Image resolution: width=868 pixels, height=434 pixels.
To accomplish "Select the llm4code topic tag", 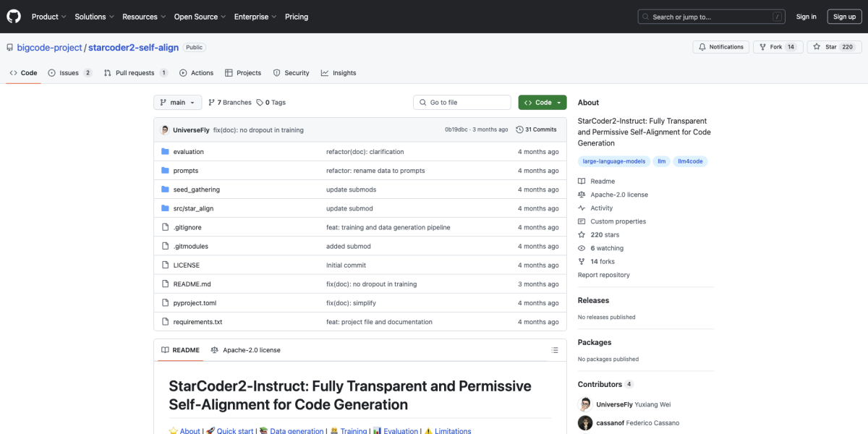I will pos(690,161).
